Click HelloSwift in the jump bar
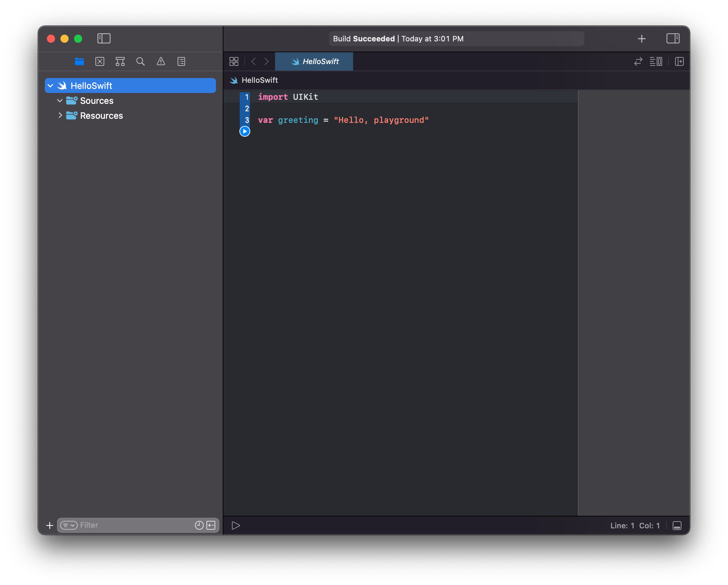728x585 pixels. point(259,80)
